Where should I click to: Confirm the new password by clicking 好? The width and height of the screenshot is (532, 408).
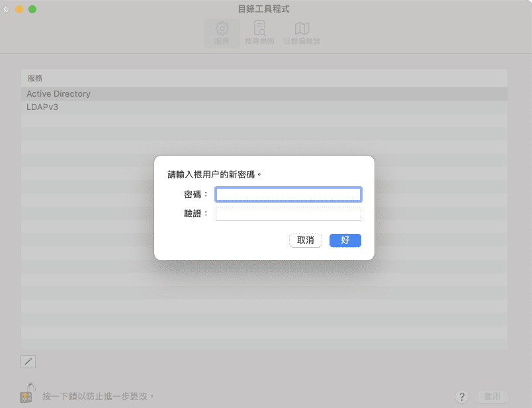[345, 240]
